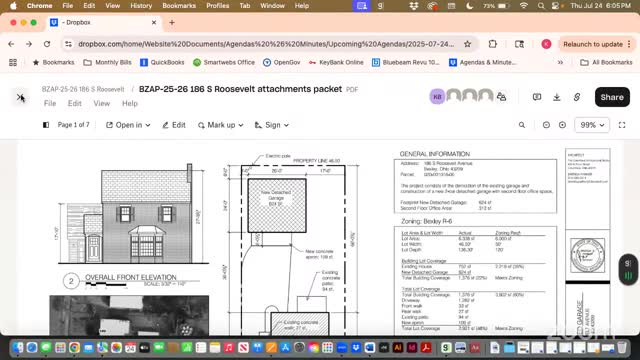Open the Profiles menu in menu bar
This screenshot has height=360, width=640.
point(218,6)
